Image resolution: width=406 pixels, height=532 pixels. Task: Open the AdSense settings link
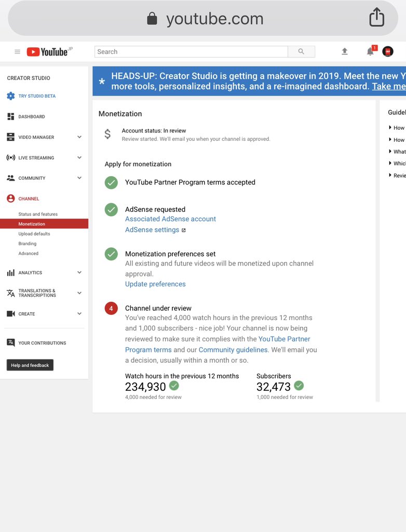152,230
